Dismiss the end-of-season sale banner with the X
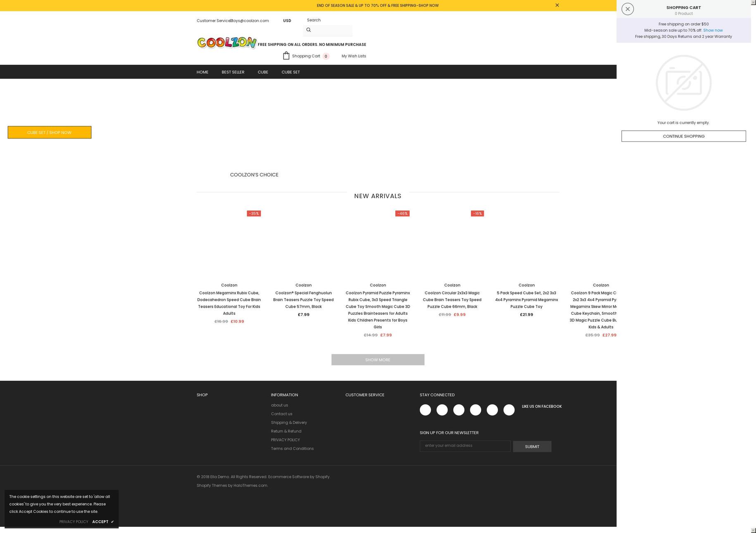756x533 pixels. (557, 5)
